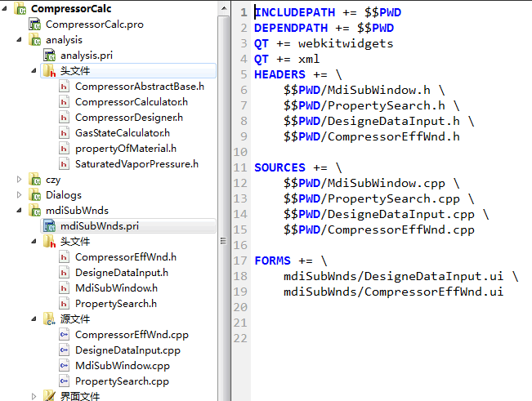This screenshot has width=532, height=401.
Task: Click mdiSubWnds/CompressorEffWnd.ui on line 19
Action: point(394,292)
